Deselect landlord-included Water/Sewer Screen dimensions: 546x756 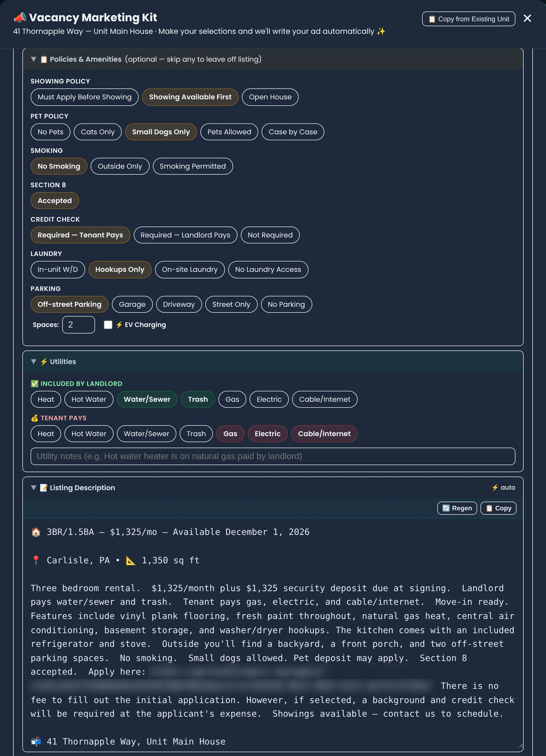pyautogui.click(x=147, y=399)
